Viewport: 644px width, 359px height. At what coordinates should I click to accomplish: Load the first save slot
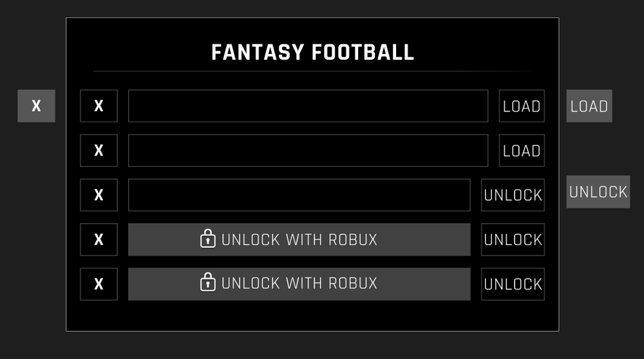coord(522,106)
